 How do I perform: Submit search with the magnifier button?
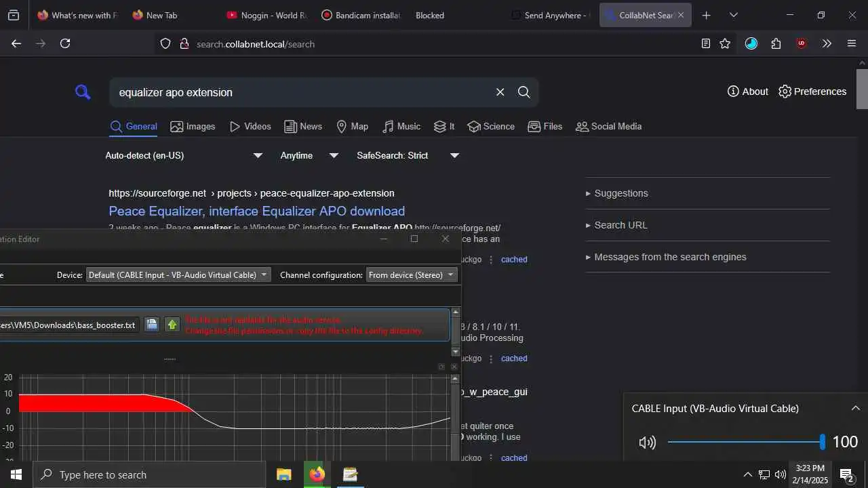[x=524, y=92]
